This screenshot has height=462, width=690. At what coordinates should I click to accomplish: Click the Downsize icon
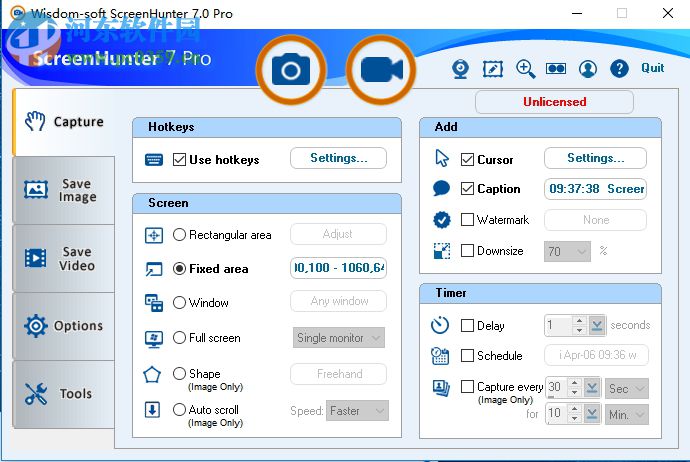[x=442, y=251]
